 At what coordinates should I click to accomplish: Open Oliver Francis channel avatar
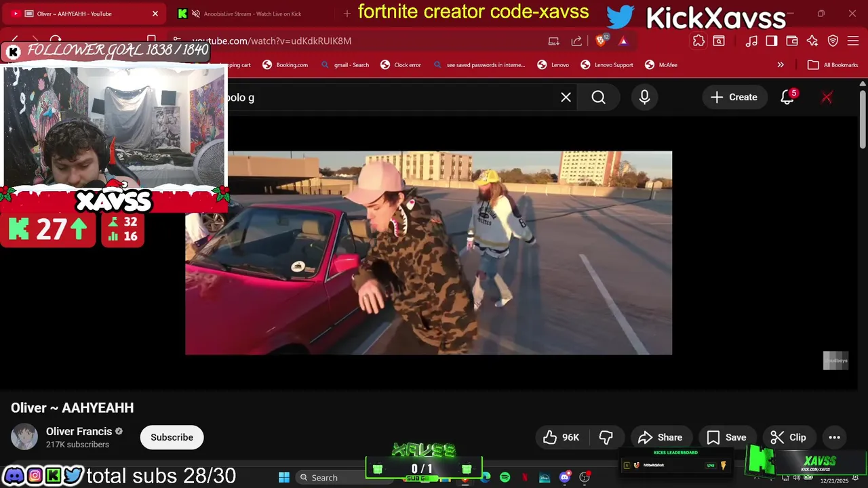[x=24, y=437]
